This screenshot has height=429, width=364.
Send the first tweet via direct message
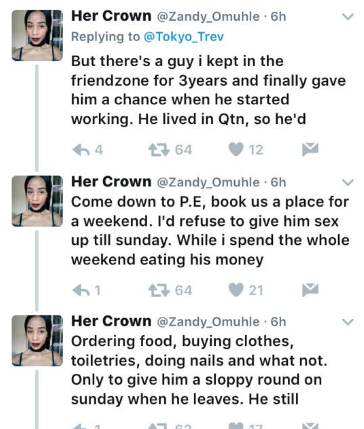click(x=310, y=150)
